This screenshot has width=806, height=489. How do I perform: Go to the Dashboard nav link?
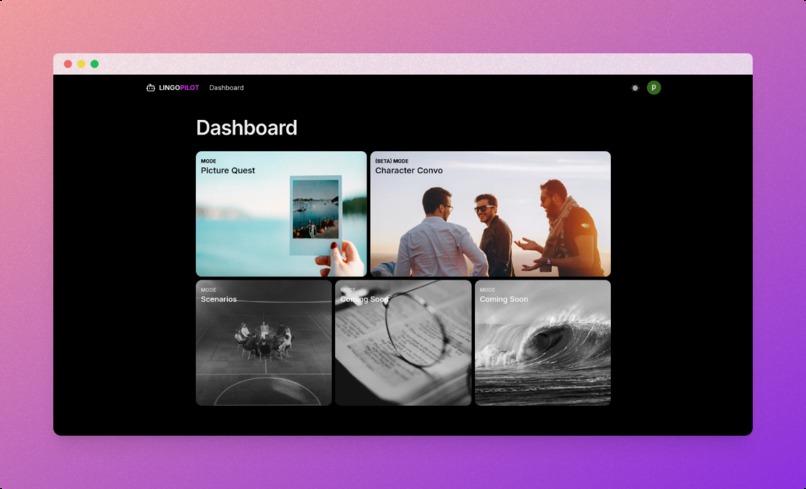pyautogui.click(x=226, y=88)
